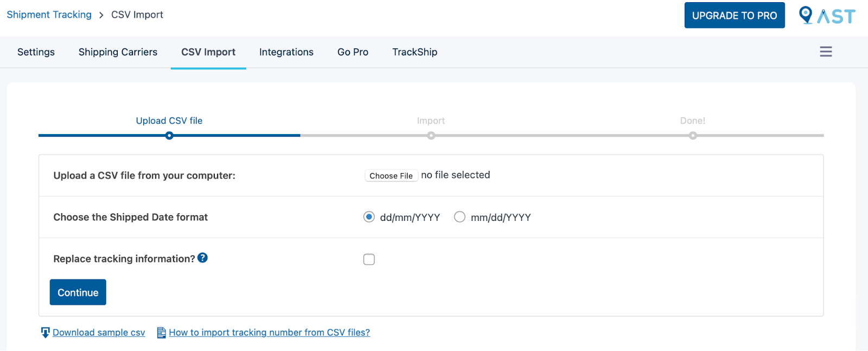Click the Import step marker on the progress bar

point(431,135)
